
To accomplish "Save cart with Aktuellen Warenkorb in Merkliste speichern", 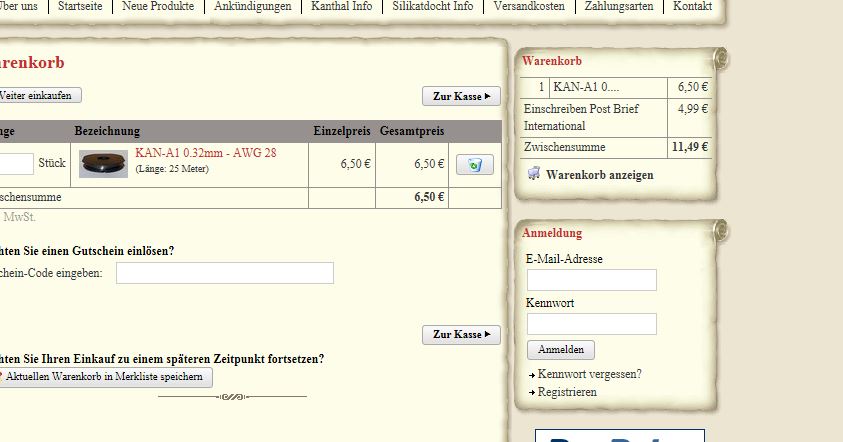I will (104, 376).
